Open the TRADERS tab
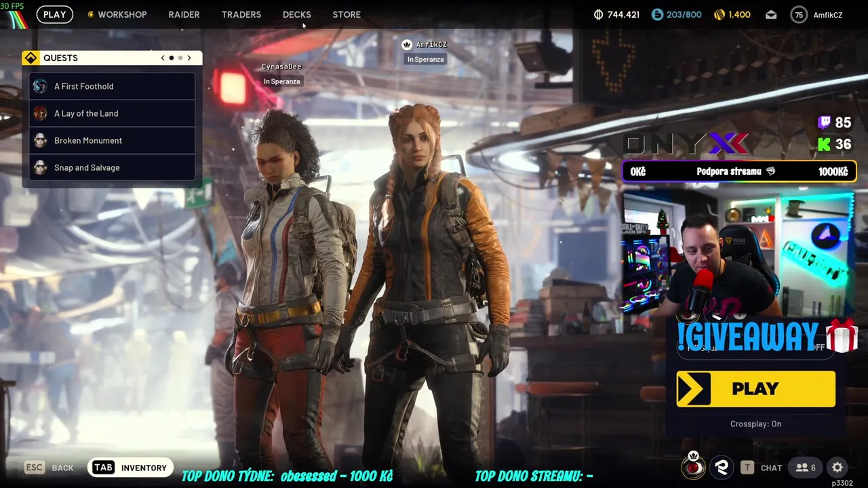The height and width of the screenshot is (488, 868). pyautogui.click(x=241, y=14)
